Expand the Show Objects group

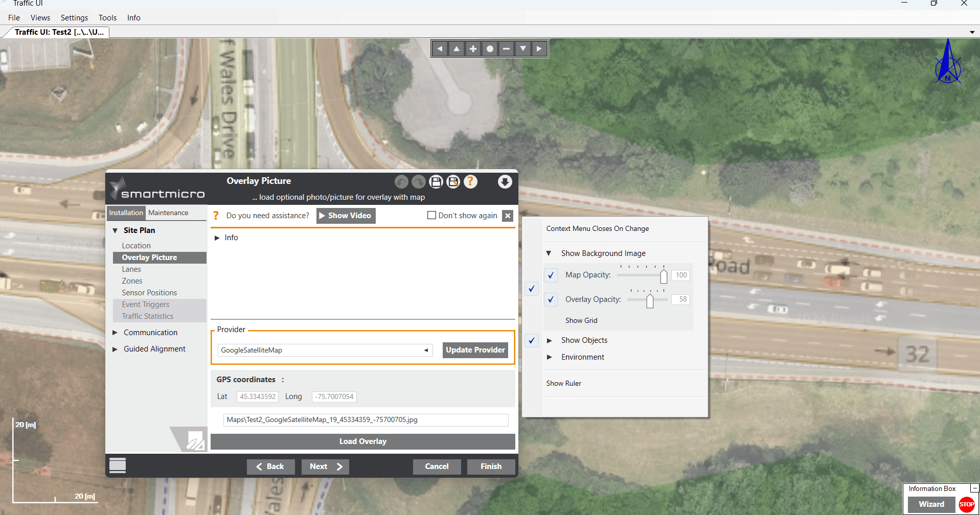(x=549, y=340)
